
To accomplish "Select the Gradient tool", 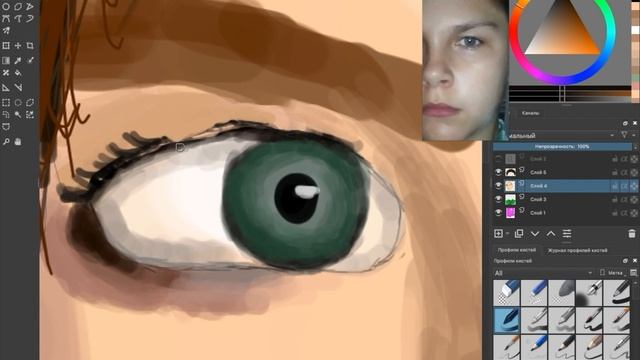I will pos(6,60).
